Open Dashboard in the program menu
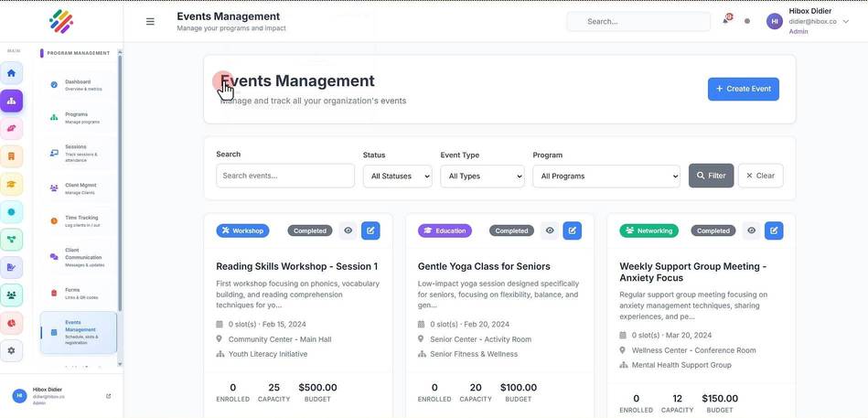This screenshot has width=868, height=418. pyautogui.click(x=79, y=85)
